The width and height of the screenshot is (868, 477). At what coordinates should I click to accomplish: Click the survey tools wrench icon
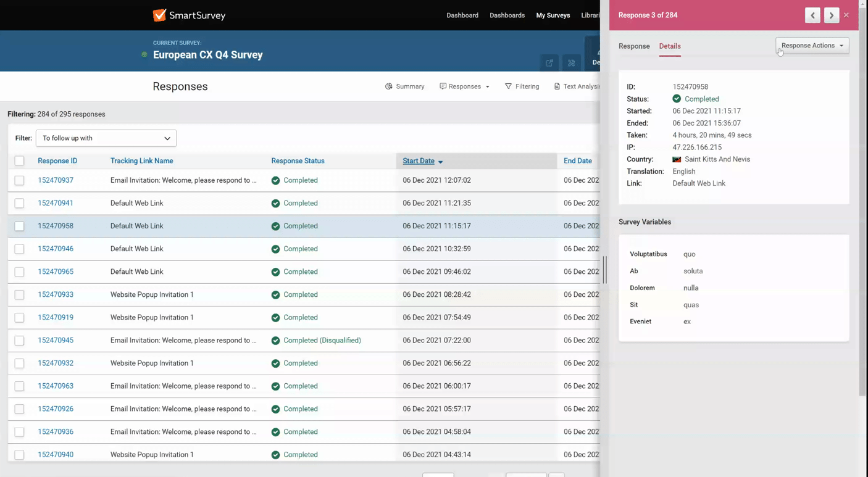coord(571,63)
